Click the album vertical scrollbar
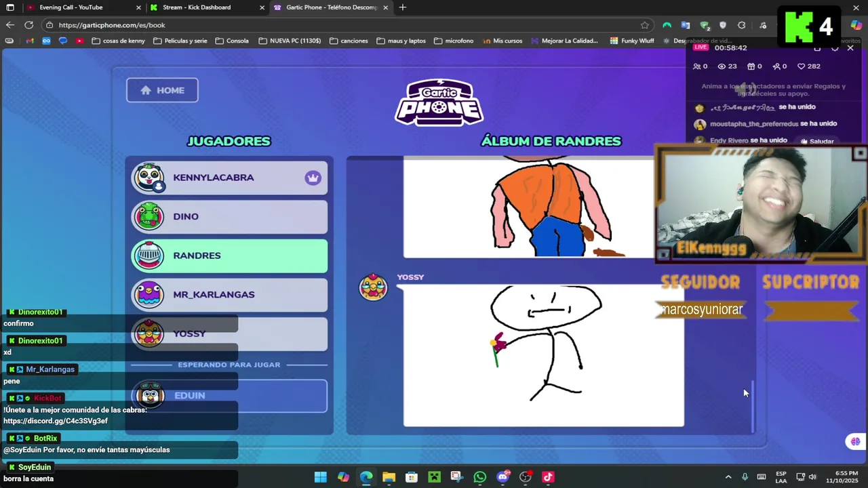Screen dimensions: 868x488 752,405
